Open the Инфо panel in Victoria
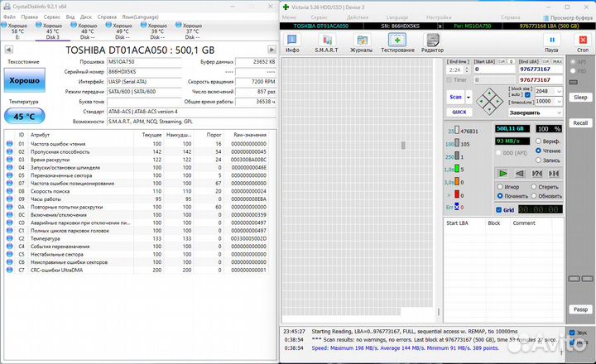596x364 pixels. coord(292,43)
